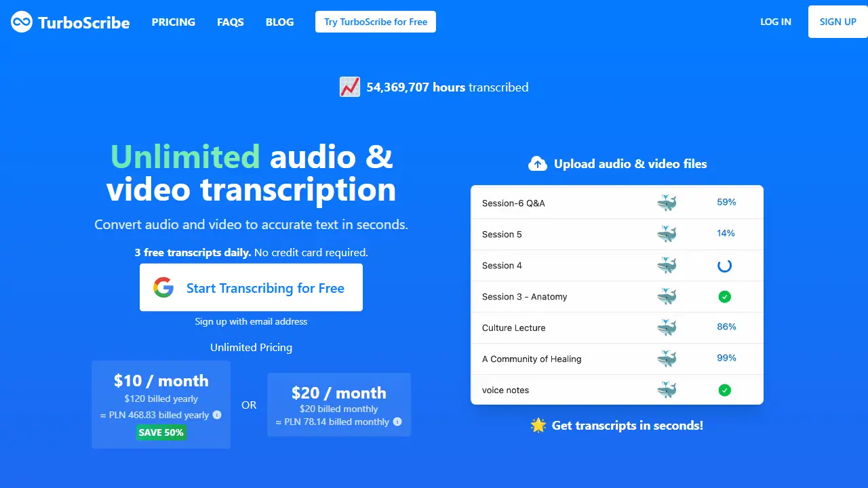Image resolution: width=868 pixels, height=488 pixels.
Task: Click the loading spinner for Session 4
Action: [x=725, y=265]
